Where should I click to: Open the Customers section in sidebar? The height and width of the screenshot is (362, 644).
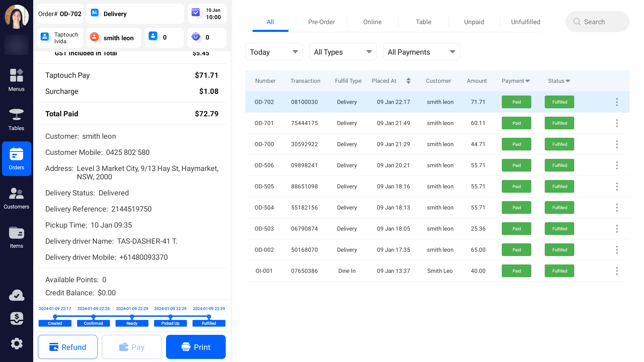[16, 198]
